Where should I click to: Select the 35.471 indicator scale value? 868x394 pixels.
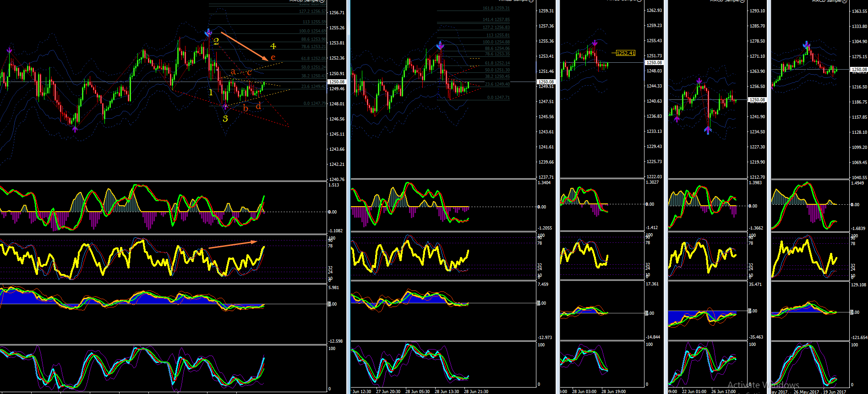pos(756,285)
